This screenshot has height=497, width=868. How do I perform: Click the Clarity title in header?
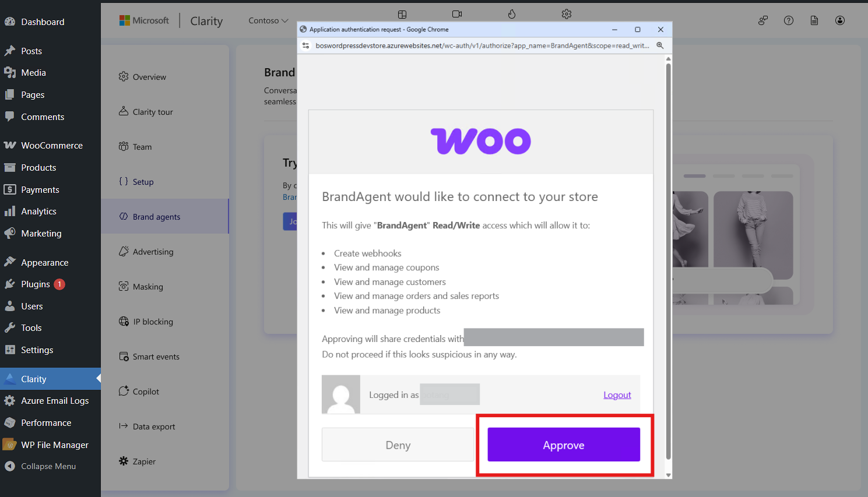(x=206, y=21)
